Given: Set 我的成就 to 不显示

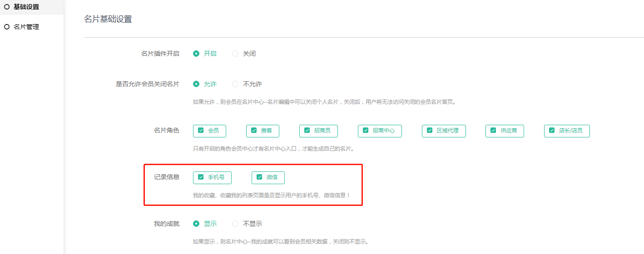Looking at the screenshot, I should coord(235,224).
